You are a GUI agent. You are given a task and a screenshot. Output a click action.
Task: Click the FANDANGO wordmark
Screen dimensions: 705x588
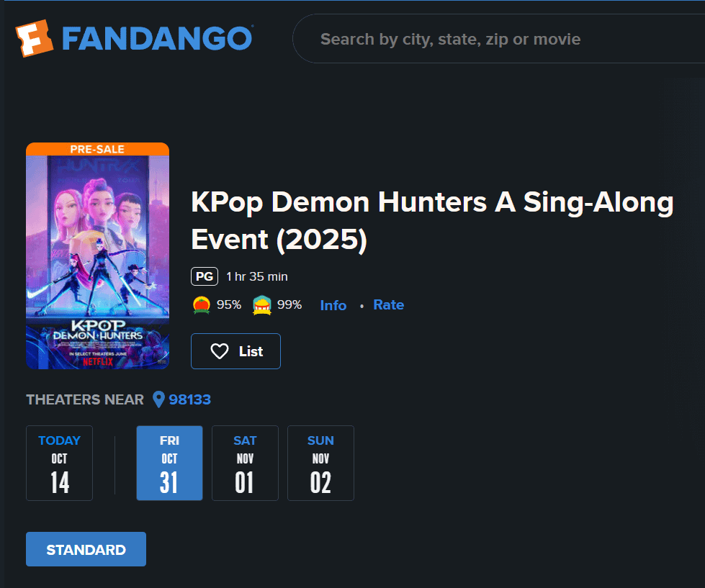(x=157, y=39)
